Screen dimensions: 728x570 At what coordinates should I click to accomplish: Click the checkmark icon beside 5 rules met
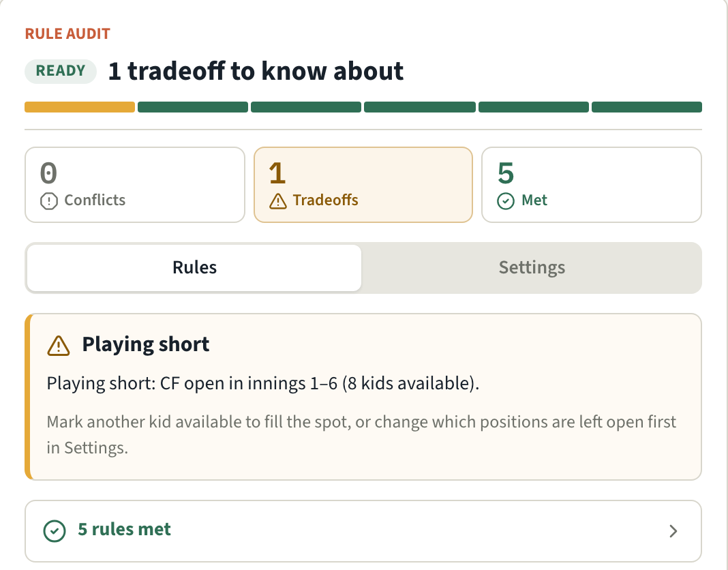[x=55, y=530]
